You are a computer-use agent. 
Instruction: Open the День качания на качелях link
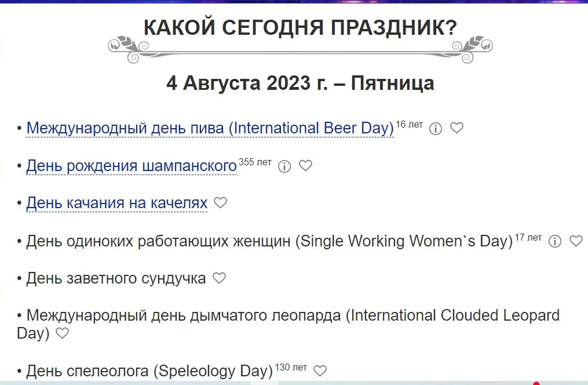pos(116,203)
